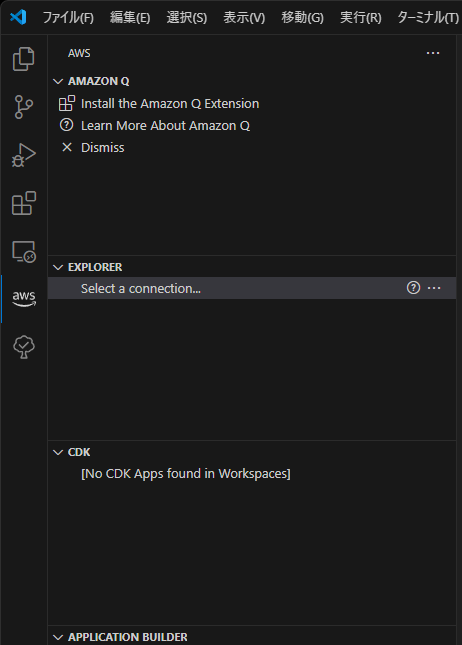Image resolution: width=462 pixels, height=645 pixels.
Task: Open more actions on Select a connection row
Action: coord(434,288)
